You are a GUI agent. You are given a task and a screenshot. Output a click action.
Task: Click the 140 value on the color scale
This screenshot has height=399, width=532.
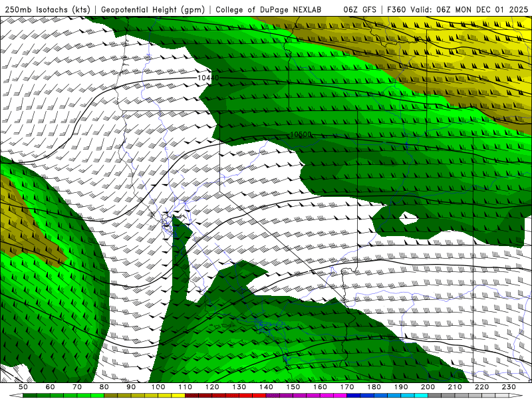(266, 387)
